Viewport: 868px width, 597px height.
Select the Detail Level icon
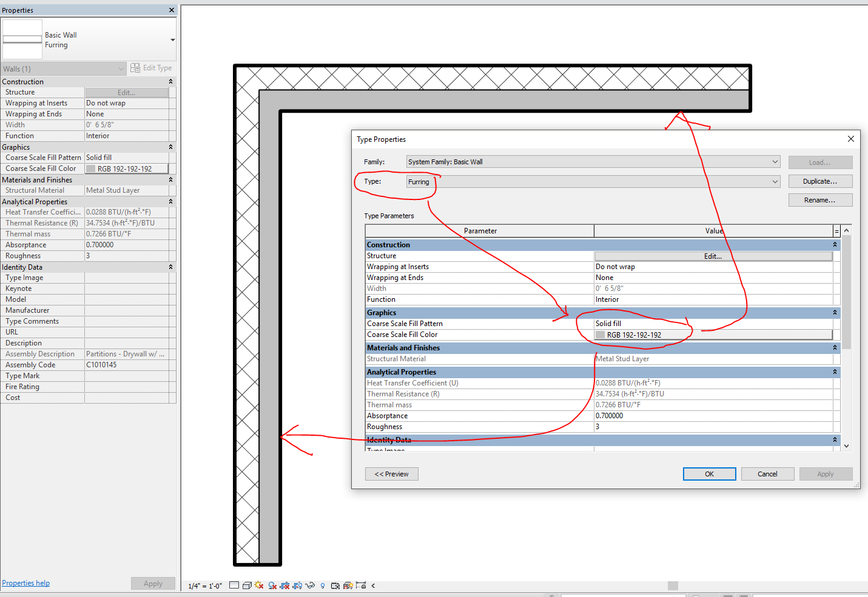[x=234, y=585]
